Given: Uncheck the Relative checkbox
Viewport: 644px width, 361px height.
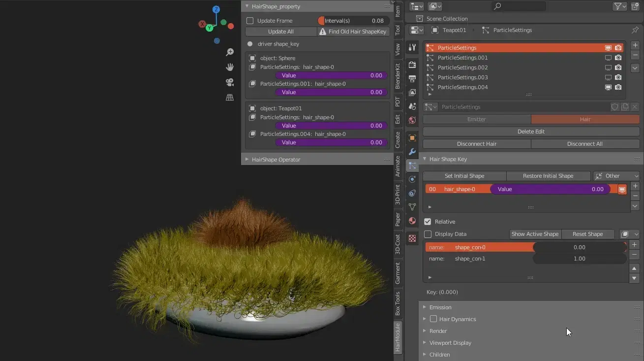Looking at the screenshot, I should pos(428,221).
